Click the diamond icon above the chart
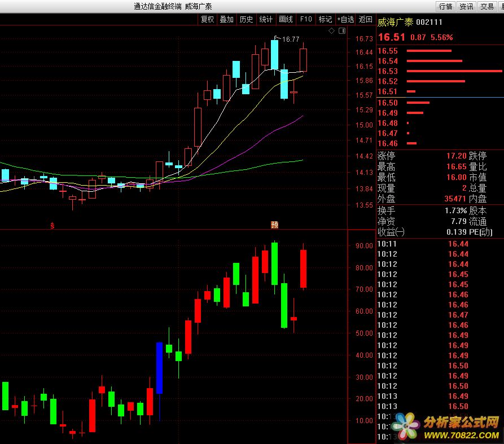The image size is (504, 444). [x=331, y=31]
